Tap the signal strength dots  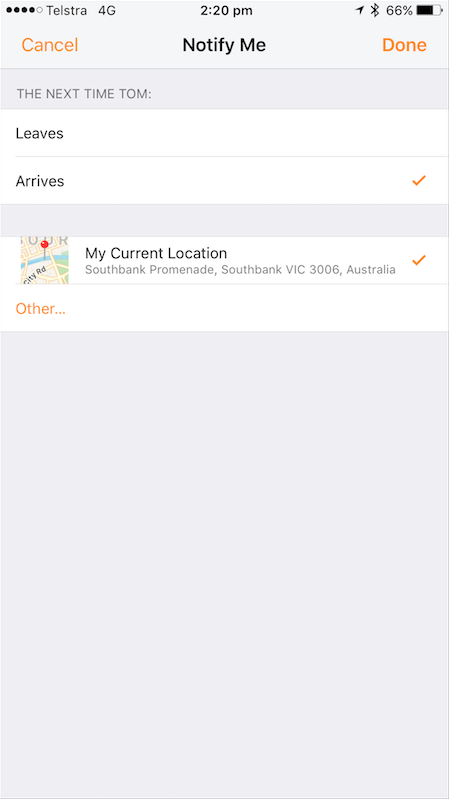(24, 10)
